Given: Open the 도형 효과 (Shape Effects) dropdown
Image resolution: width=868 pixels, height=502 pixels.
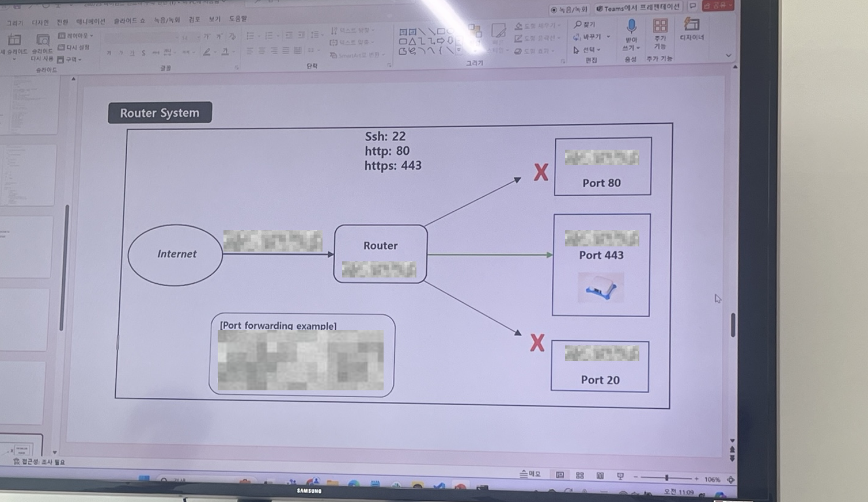Looking at the screenshot, I should [534, 51].
